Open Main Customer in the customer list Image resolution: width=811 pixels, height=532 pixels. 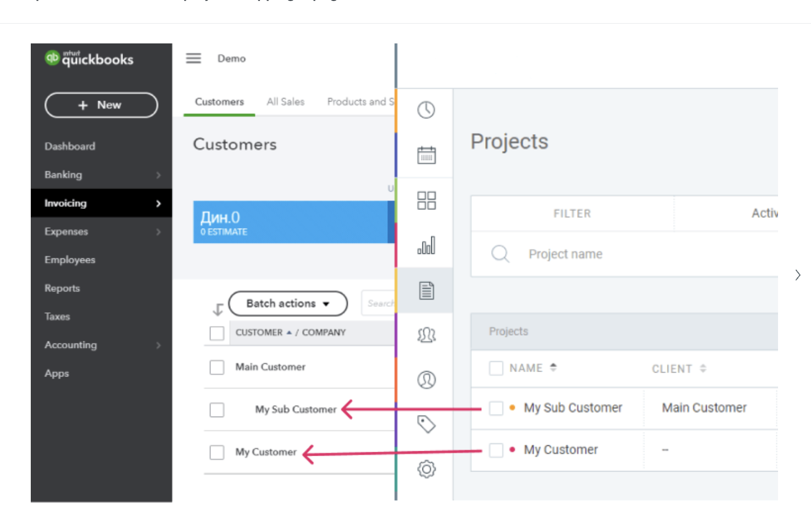coord(270,367)
